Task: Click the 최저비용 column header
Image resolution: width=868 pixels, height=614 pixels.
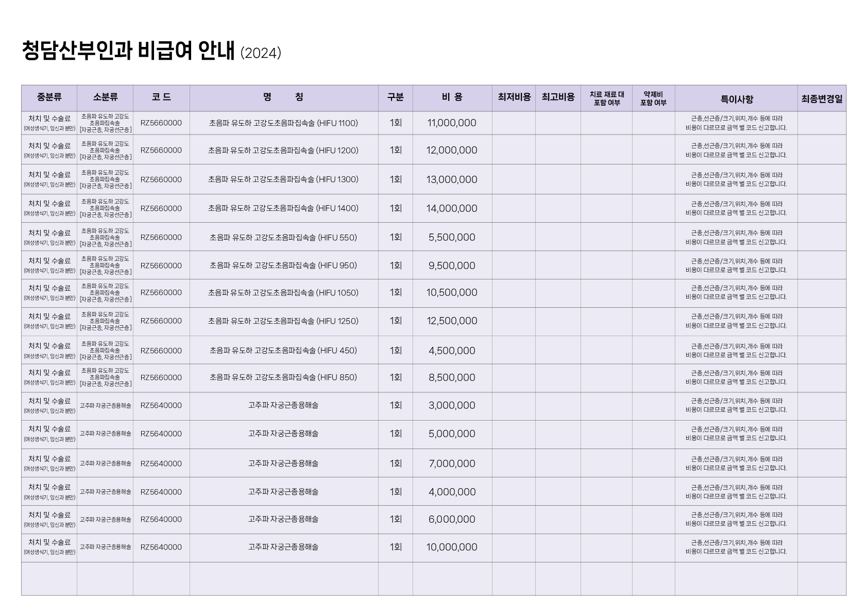Action: 514,97
